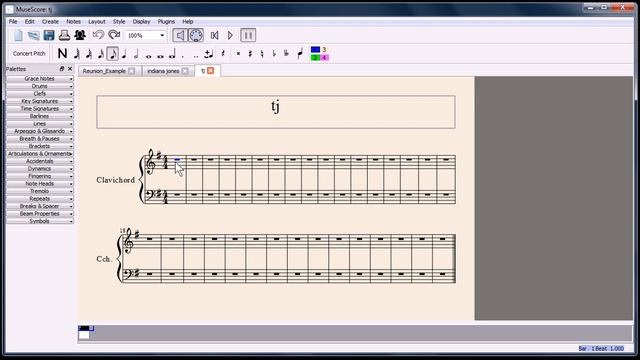Expand the Drums palette
This screenshot has height=360, width=640.
coord(40,86)
